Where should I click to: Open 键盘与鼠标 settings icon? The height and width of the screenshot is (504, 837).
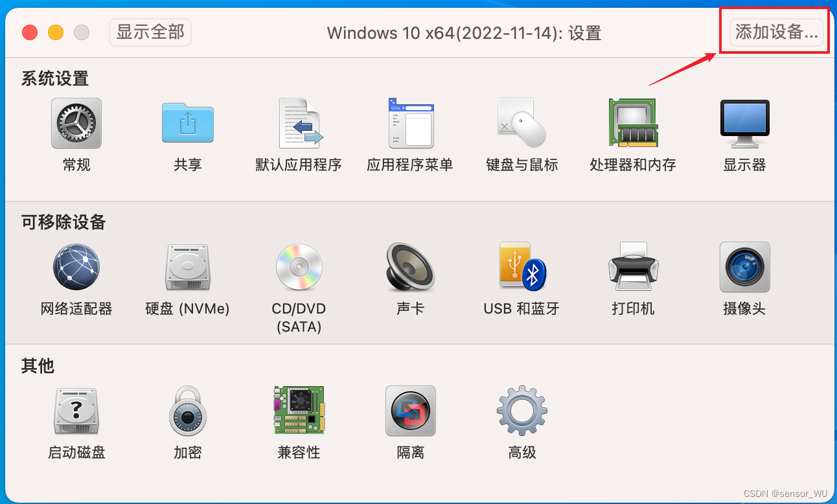tap(522, 124)
